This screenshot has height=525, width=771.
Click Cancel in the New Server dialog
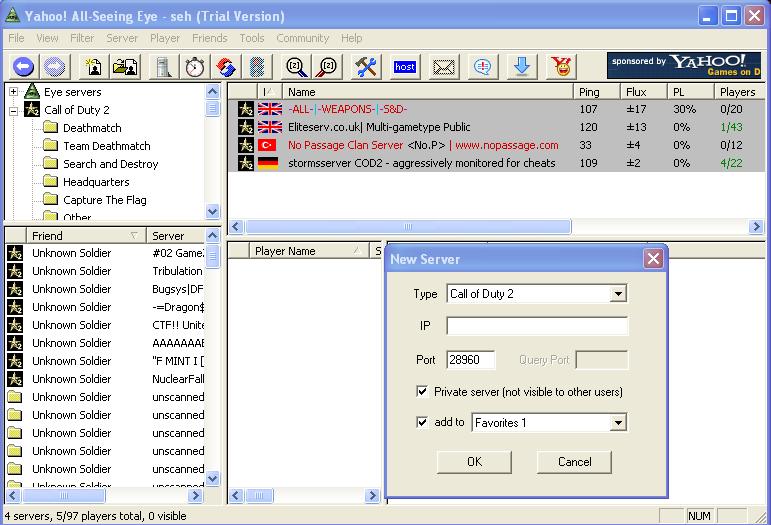pos(574,462)
